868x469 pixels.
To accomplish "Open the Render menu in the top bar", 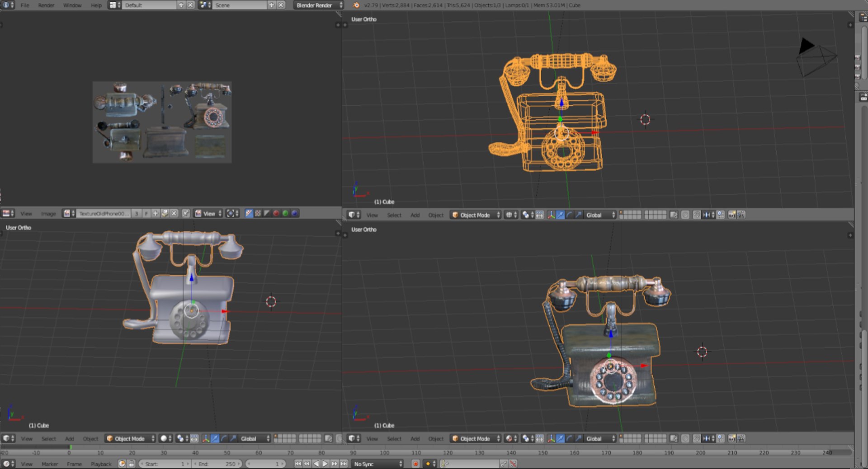I will point(46,5).
